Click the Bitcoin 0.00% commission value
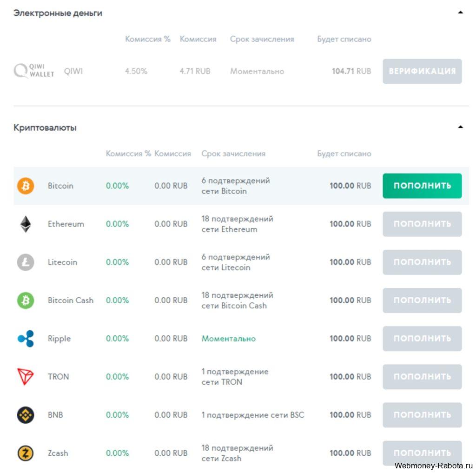Viewport: 476px width, 473px height. (x=117, y=186)
